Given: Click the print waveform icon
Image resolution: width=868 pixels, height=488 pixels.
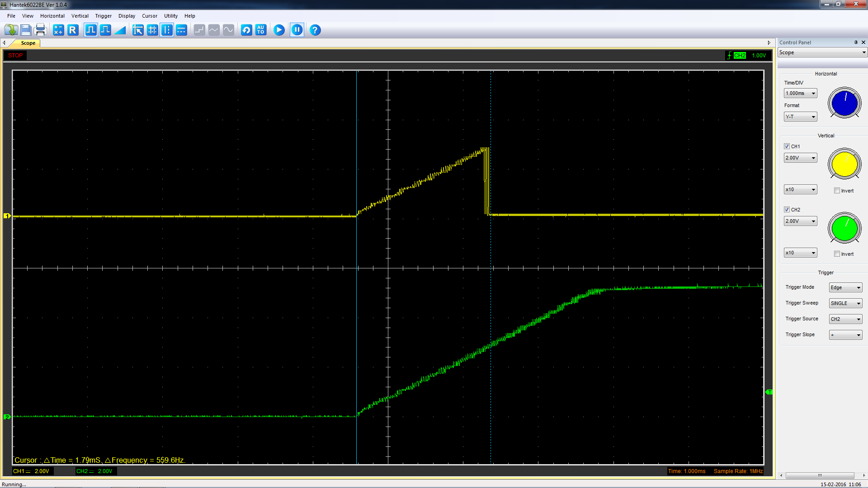Looking at the screenshot, I should 40,30.
